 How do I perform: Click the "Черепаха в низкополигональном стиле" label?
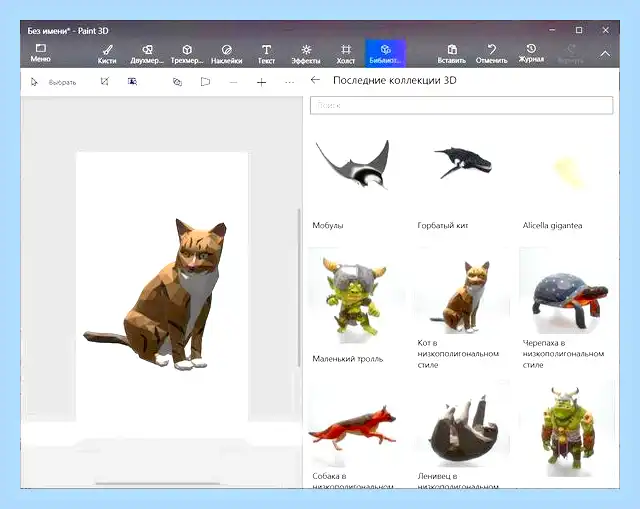tap(563, 353)
